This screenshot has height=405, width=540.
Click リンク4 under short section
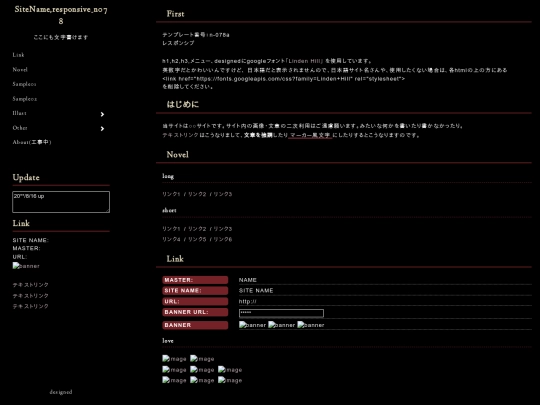171,239
